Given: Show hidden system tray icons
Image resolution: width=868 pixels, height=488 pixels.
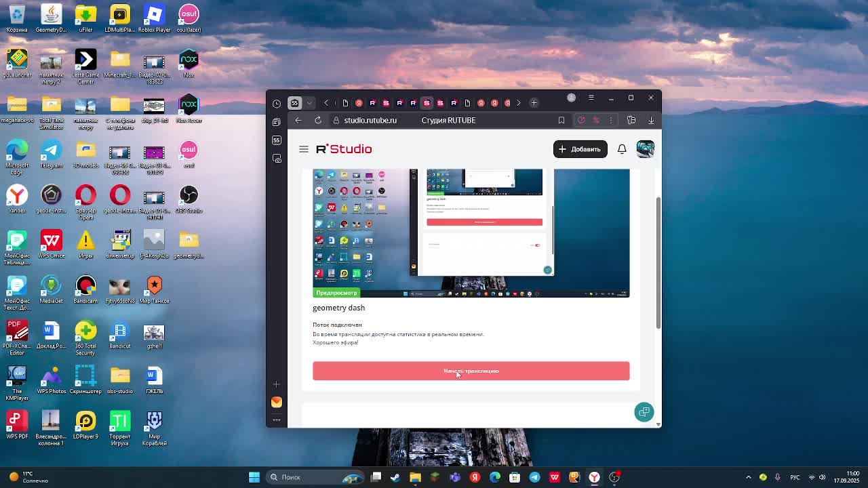Looking at the screenshot, I should (x=749, y=477).
